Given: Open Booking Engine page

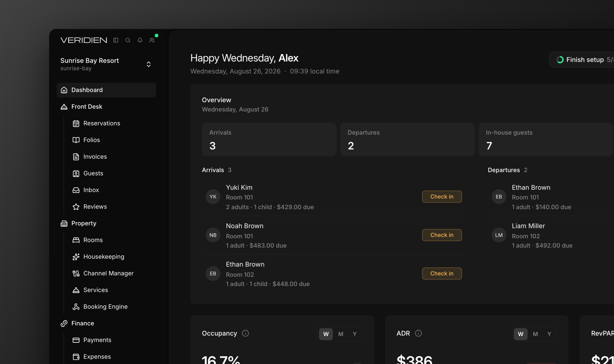Looking at the screenshot, I should pyautogui.click(x=112, y=307).
